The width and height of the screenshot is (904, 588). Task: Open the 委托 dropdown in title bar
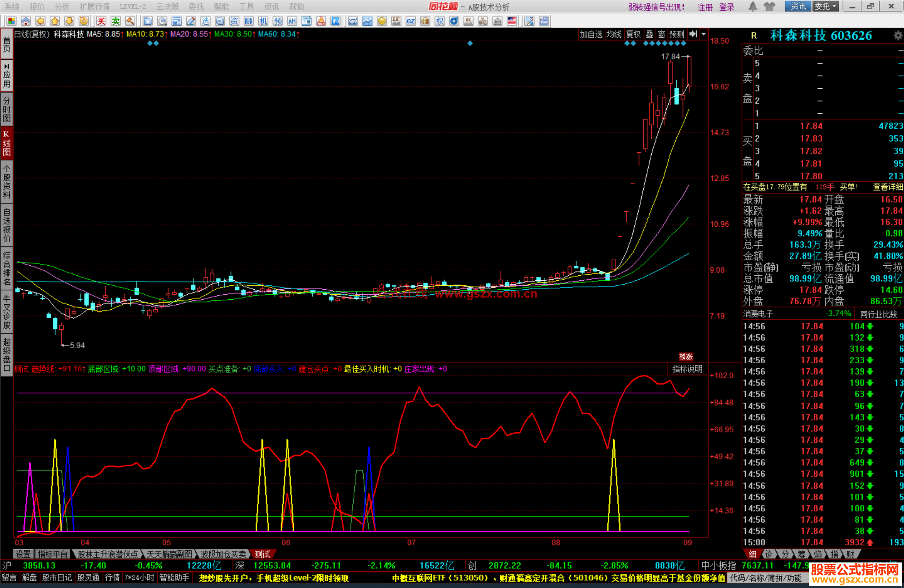[825, 6]
